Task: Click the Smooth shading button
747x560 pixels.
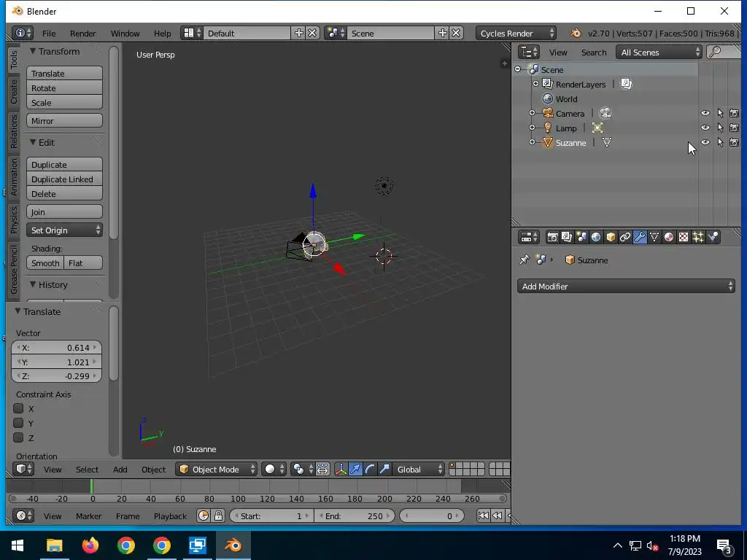Action: click(45, 262)
